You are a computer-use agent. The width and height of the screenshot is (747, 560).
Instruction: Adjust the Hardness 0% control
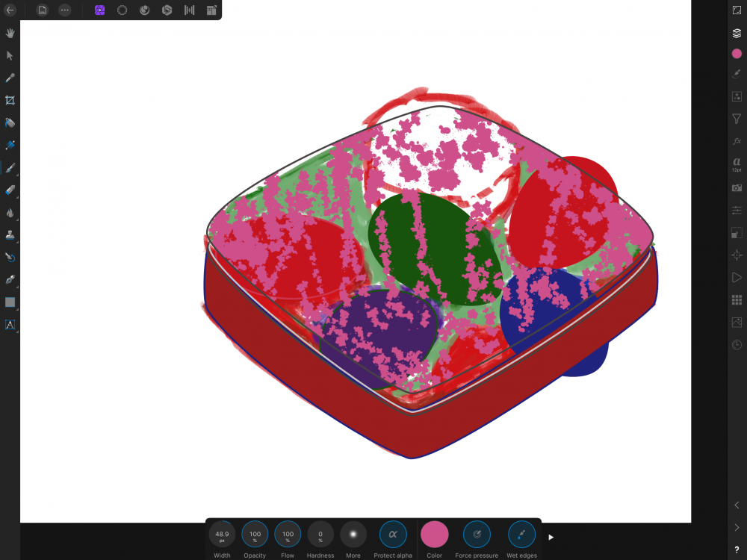320,535
